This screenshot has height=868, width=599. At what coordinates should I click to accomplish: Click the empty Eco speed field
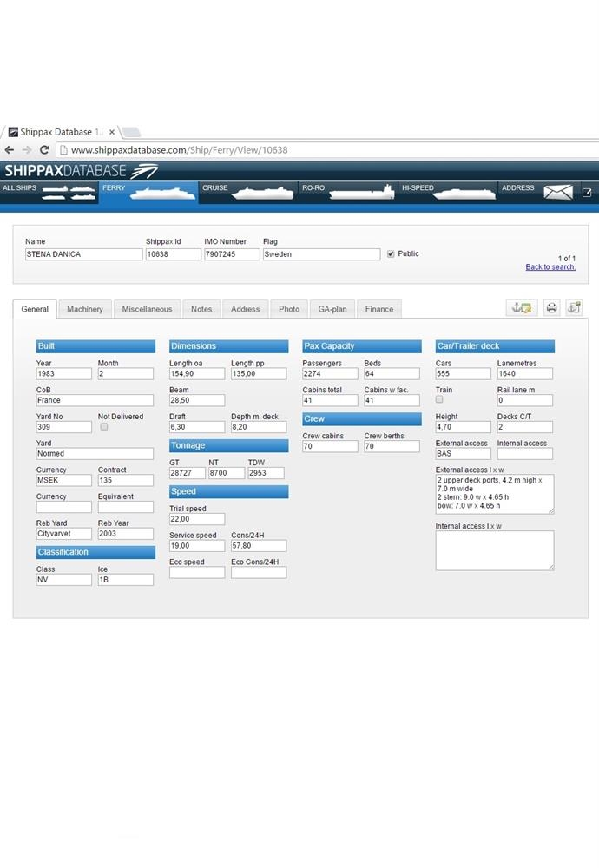coord(197,572)
